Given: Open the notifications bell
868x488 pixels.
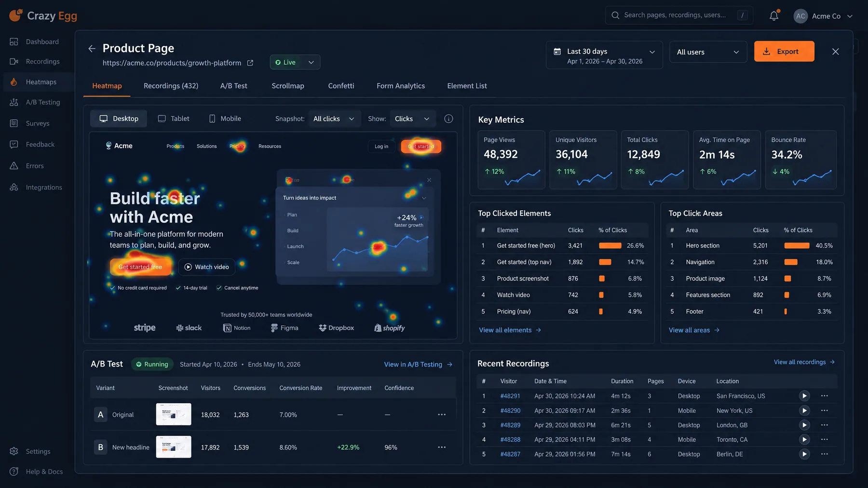Looking at the screenshot, I should pos(774,15).
